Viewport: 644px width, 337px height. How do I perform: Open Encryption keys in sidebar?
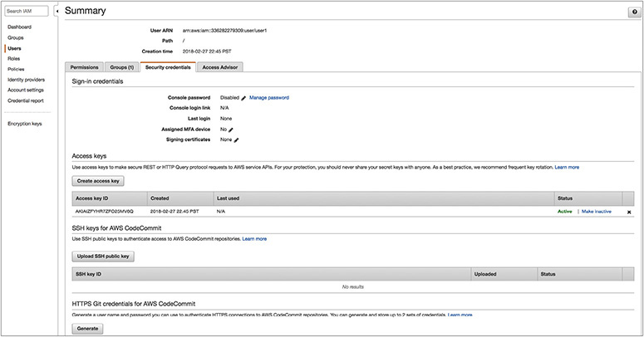tap(25, 124)
